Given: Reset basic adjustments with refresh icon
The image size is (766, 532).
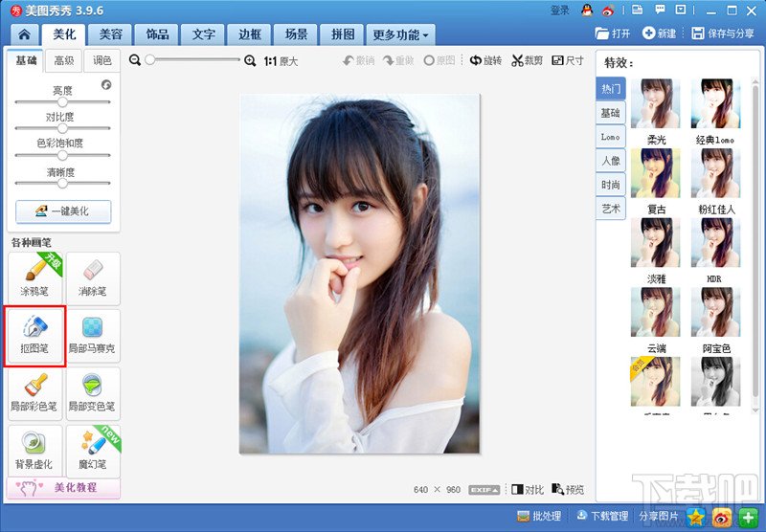Looking at the screenshot, I should click(106, 85).
